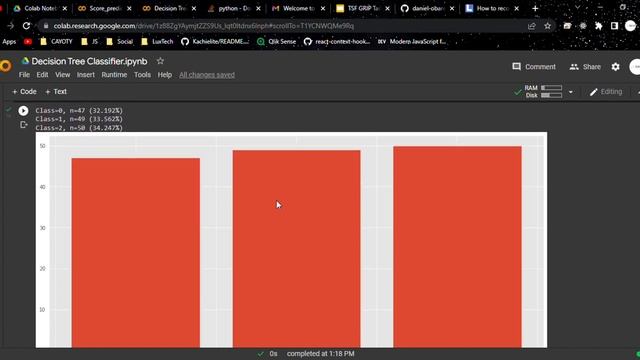
Task: Share the notebook
Action: point(585,67)
